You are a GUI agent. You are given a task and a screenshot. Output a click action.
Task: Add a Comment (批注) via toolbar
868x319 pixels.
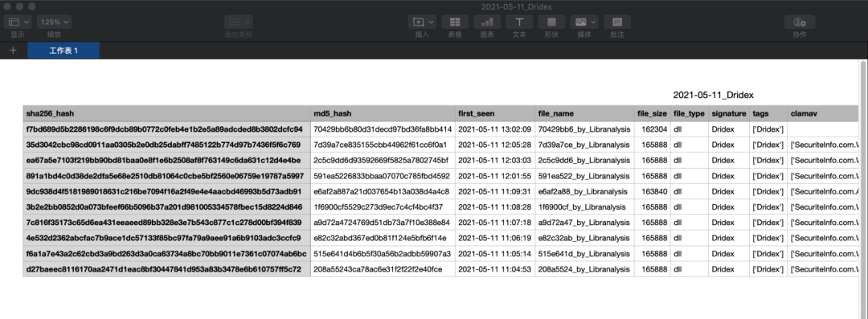[617, 22]
